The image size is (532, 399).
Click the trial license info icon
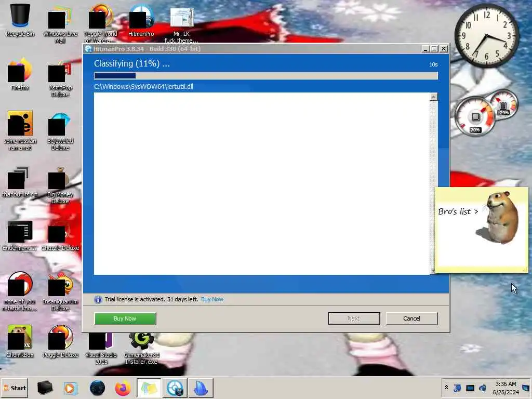[x=98, y=300]
